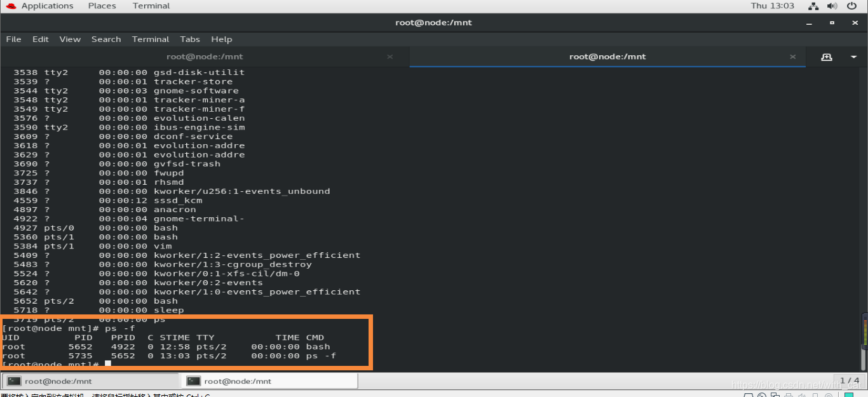Expand the tab list dropdown arrow
This screenshot has width=868, height=397.
[x=853, y=57]
